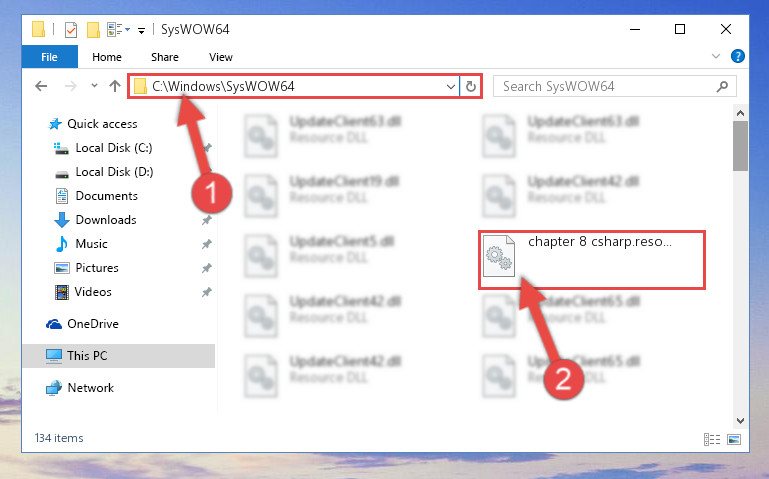Open Customize Quick Access Toolbar dropdown
This screenshot has width=769, height=479.
coord(141,31)
